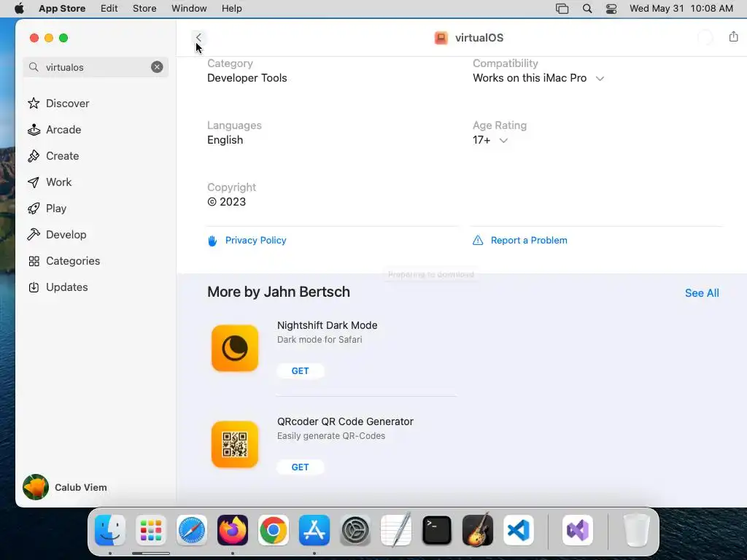Open the Edit menu
The width and height of the screenshot is (747, 560).
(109, 9)
